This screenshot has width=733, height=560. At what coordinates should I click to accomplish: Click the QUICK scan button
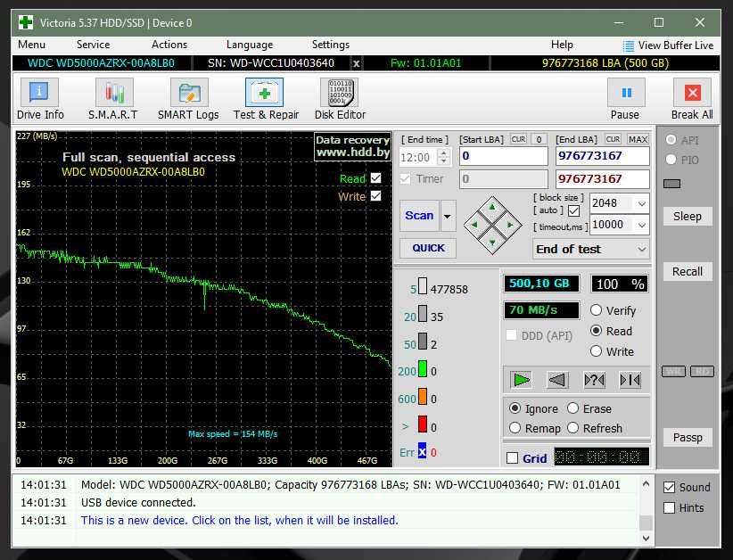[428, 249]
